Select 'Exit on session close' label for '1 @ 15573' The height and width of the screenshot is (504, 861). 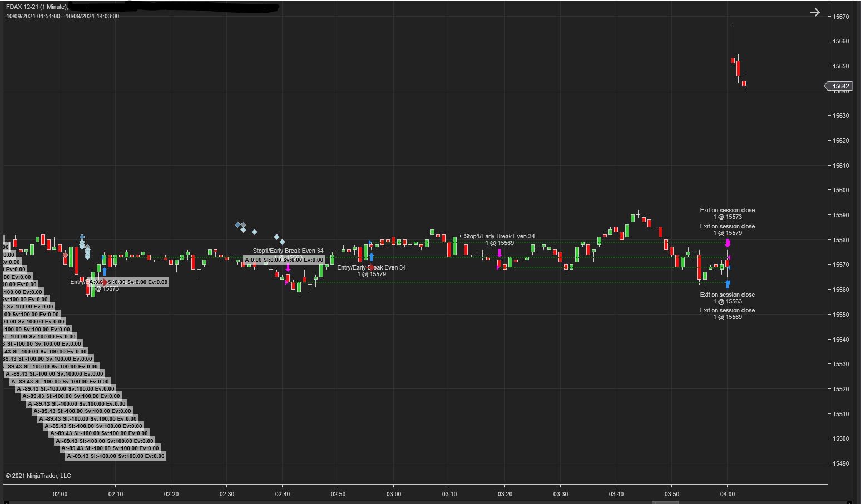[x=728, y=213]
